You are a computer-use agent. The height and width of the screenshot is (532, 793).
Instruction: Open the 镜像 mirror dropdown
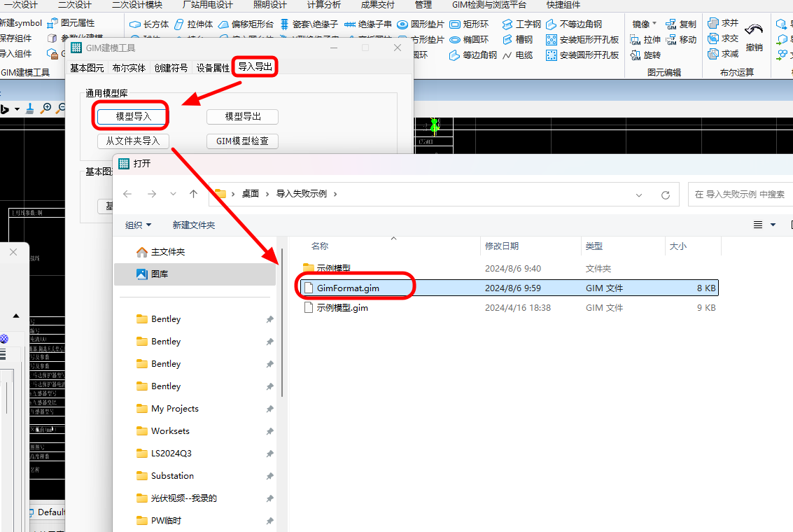645,24
